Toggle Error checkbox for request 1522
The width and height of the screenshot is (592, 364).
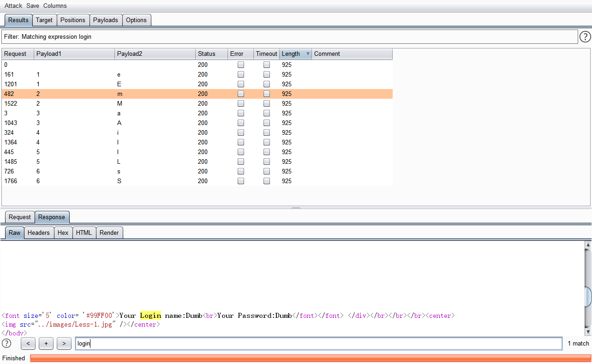pos(241,104)
